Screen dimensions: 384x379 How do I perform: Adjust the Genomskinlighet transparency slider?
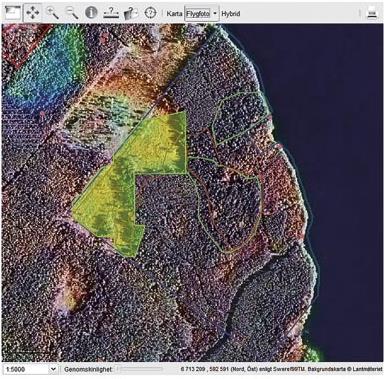tap(140, 369)
